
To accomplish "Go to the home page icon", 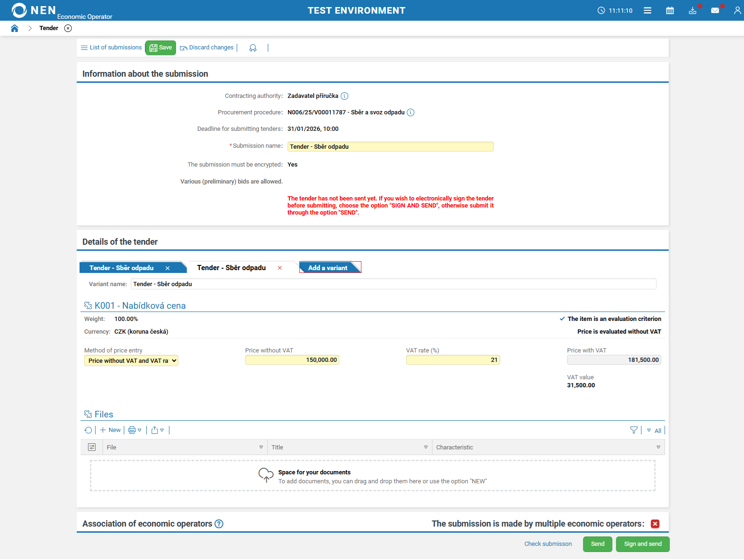I will pyautogui.click(x=15, y=28).
